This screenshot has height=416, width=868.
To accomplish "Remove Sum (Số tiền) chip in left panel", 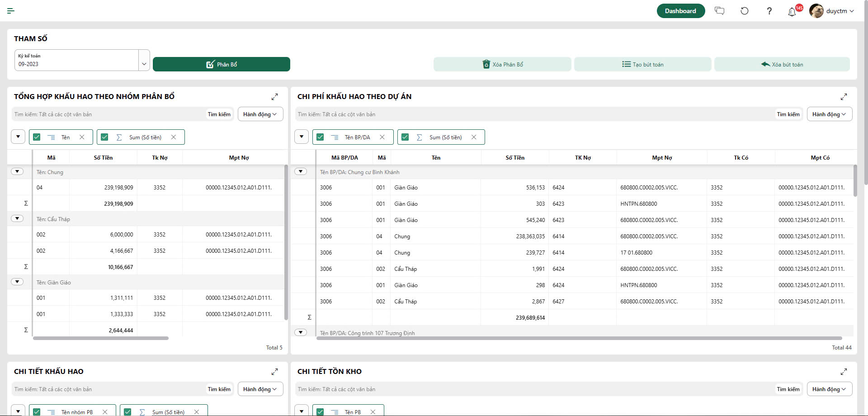I will point(174,137).
